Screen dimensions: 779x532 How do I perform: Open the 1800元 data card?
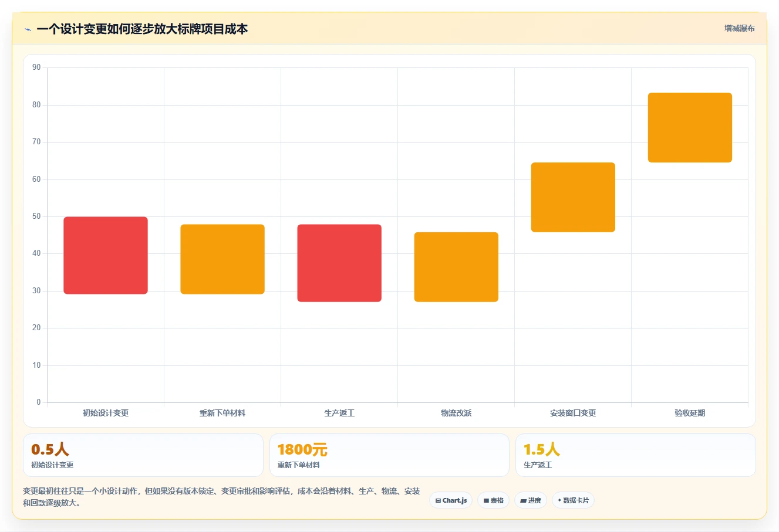click(x=389, y=455)
